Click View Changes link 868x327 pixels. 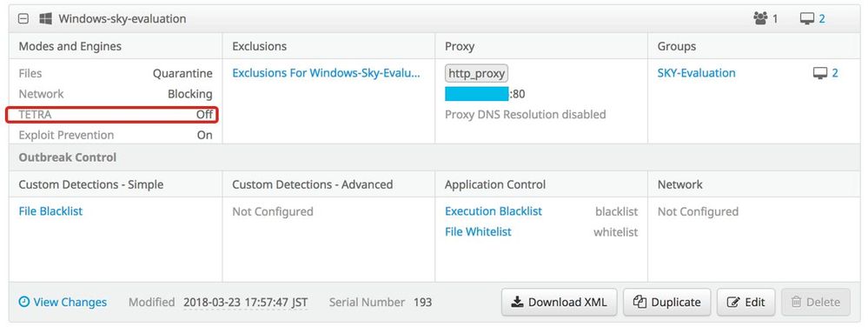coord(63,302)
